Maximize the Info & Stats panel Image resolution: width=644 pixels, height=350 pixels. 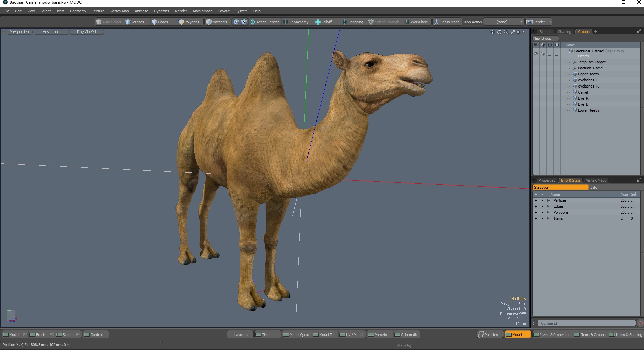click(x=639, y=180)
